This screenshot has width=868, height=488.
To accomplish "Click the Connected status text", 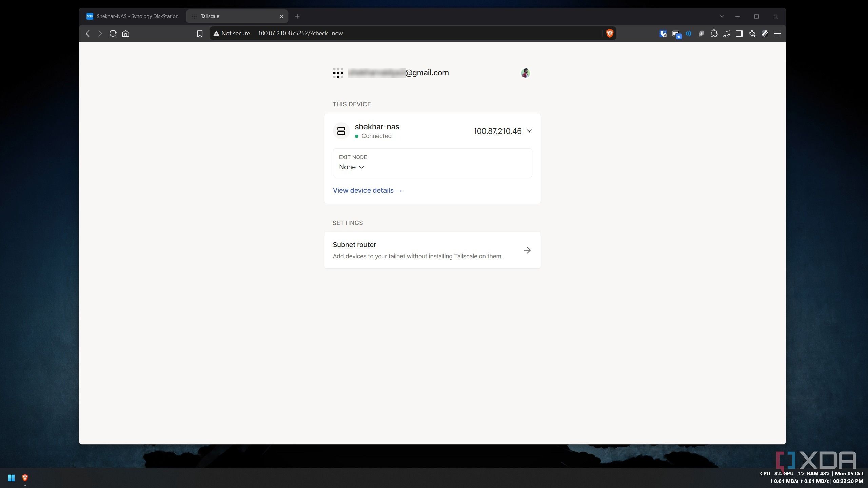I will [x=376, y=136].
